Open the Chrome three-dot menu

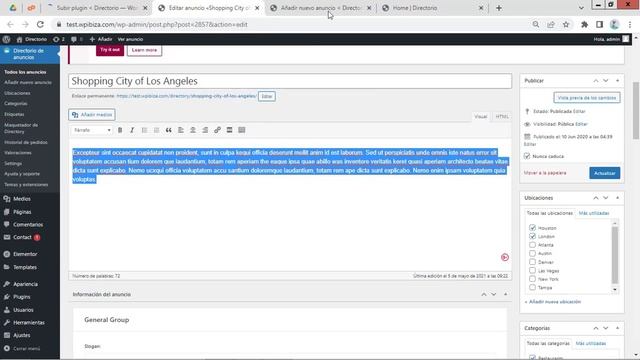pos(630,24)
